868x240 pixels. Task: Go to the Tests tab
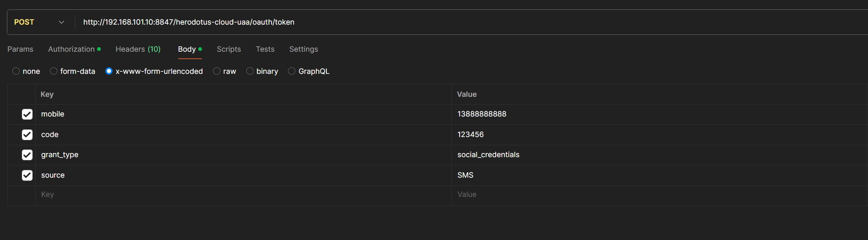pos(265,49)
